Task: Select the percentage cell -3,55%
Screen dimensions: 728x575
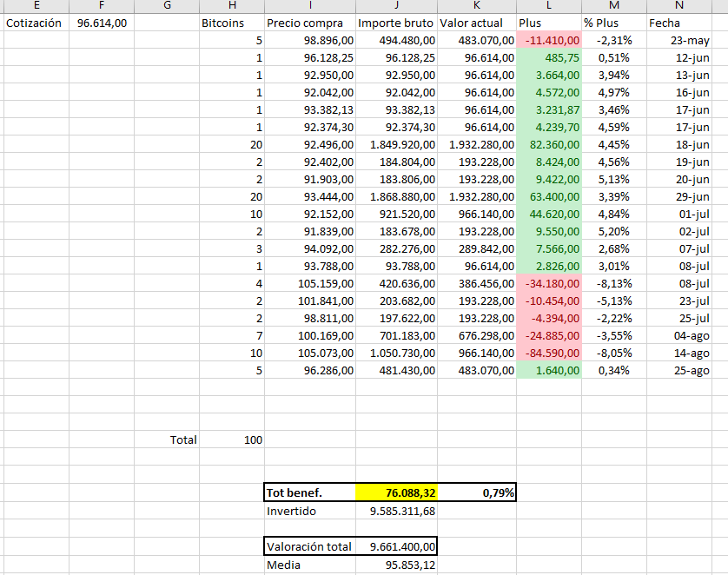Action: coord(614,335)
